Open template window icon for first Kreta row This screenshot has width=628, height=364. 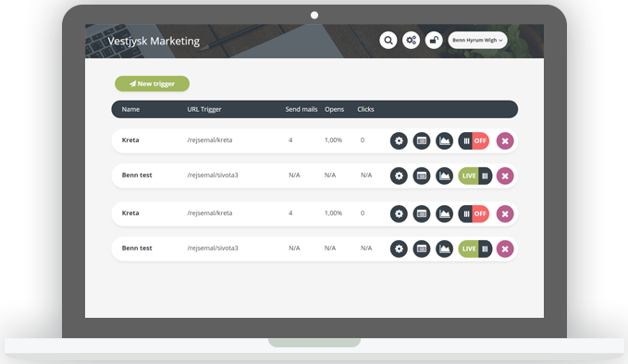pos(422,140)
